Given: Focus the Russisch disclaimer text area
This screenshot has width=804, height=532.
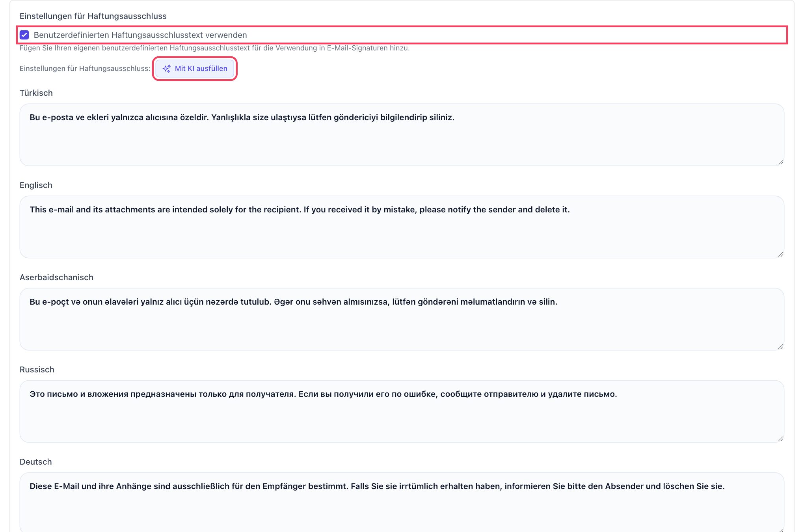Looking at the screenshot, I should click(402, 411).
